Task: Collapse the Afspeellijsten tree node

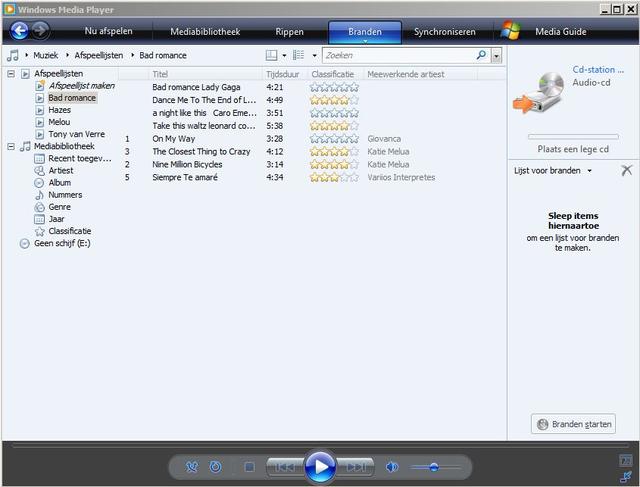Action: 11,74
